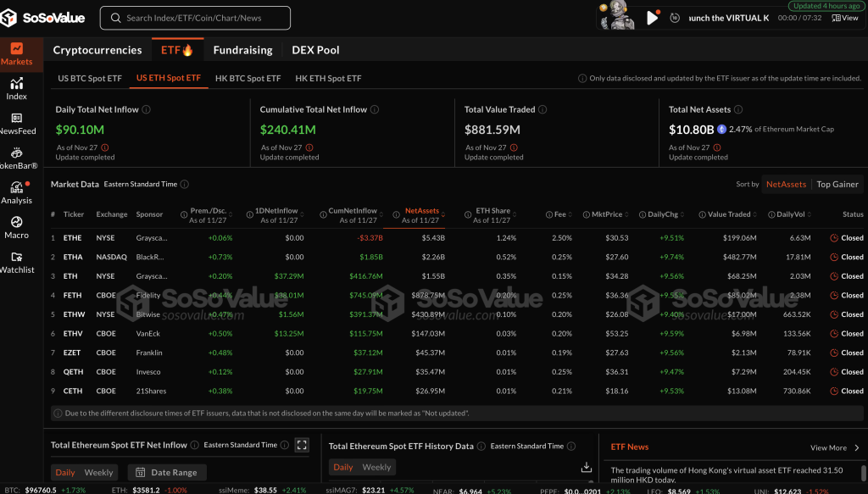The width and height of the screenshot is (868, 494).
Task: Click the info icon next to Eastern Standard Time in Market Data
Action: pos(184,184)
